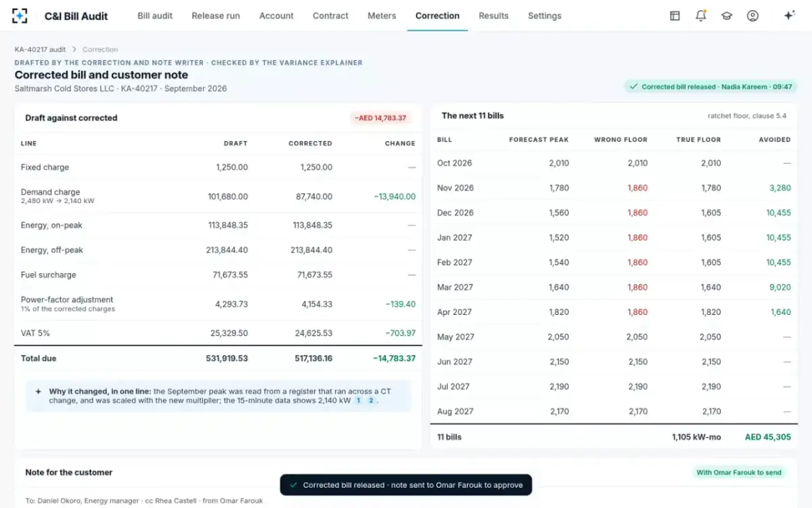Open the Account tab
812x508 pixels.
pos(276,16)
